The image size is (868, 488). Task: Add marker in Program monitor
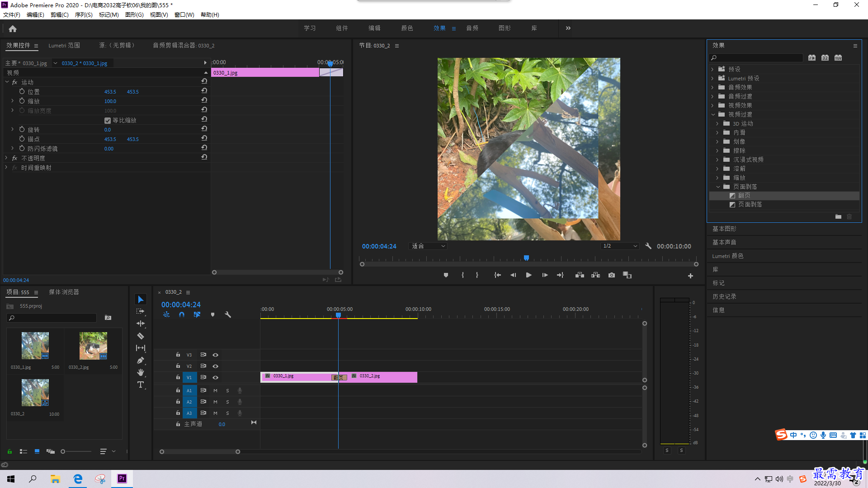coord(446,275)
